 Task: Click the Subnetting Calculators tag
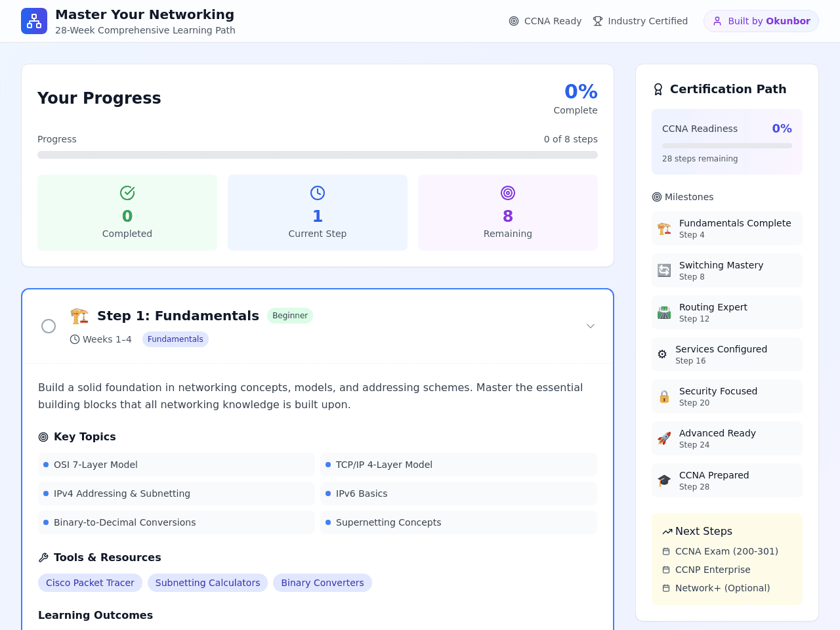[x=207, y=583]
